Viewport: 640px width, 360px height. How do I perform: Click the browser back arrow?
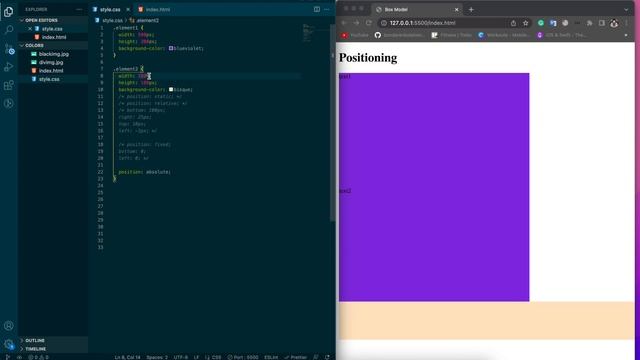pyautogui.click(x=344, y=23)
